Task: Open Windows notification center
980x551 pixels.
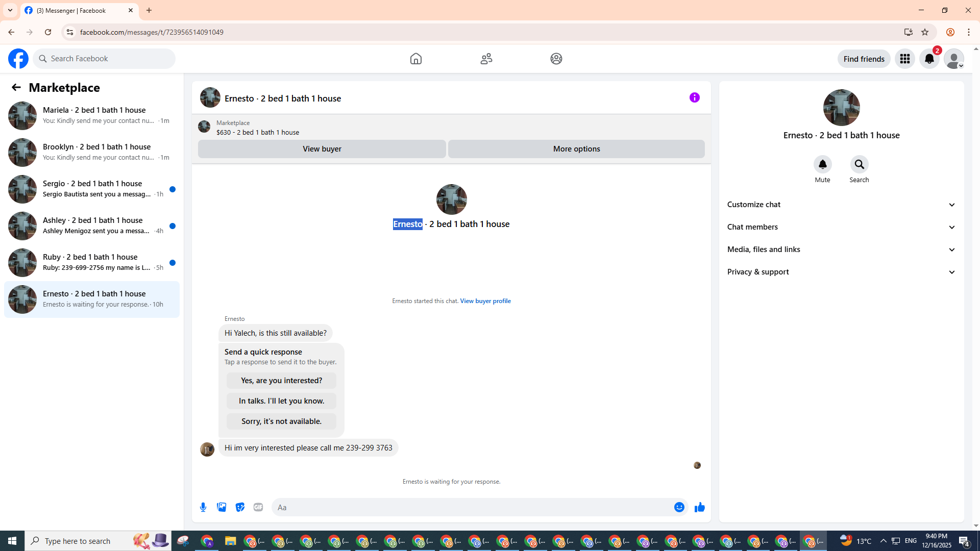Action: [964, 541]
